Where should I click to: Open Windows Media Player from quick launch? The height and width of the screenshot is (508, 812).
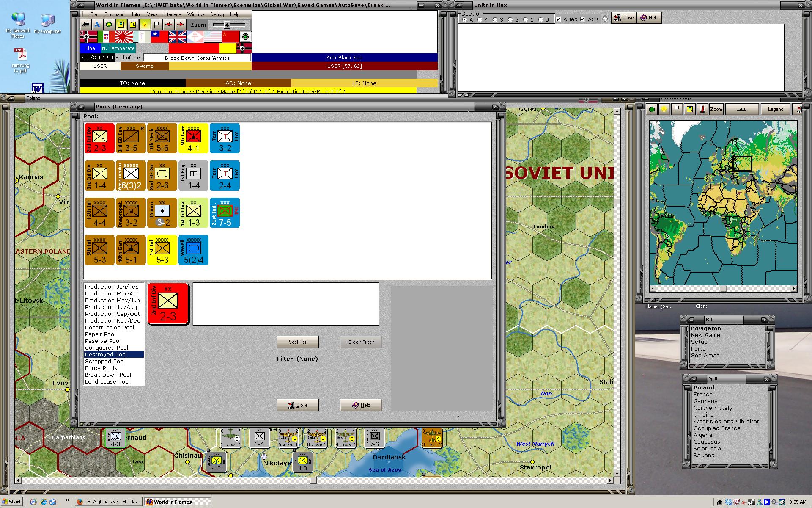(x=33, y=502)
